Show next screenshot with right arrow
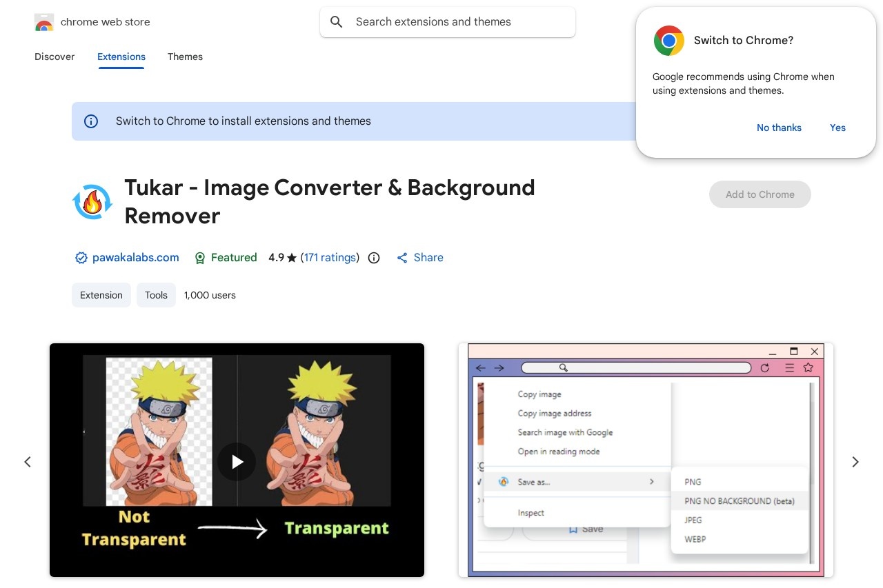 (x=855, y=462)
